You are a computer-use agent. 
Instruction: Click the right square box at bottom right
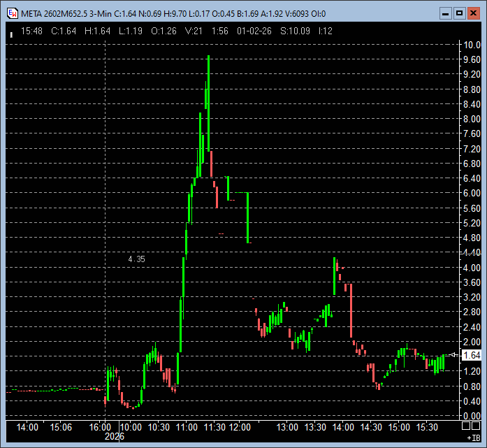[477, 425]
